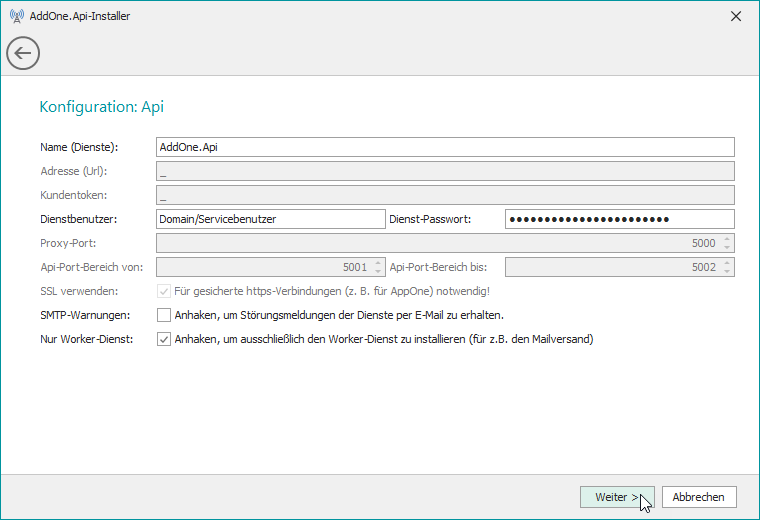Viewport: 760px width, 520px height.
Task: Decrease Api-Port-Bereich bis with down arrow
Action: tap(727, 271)
